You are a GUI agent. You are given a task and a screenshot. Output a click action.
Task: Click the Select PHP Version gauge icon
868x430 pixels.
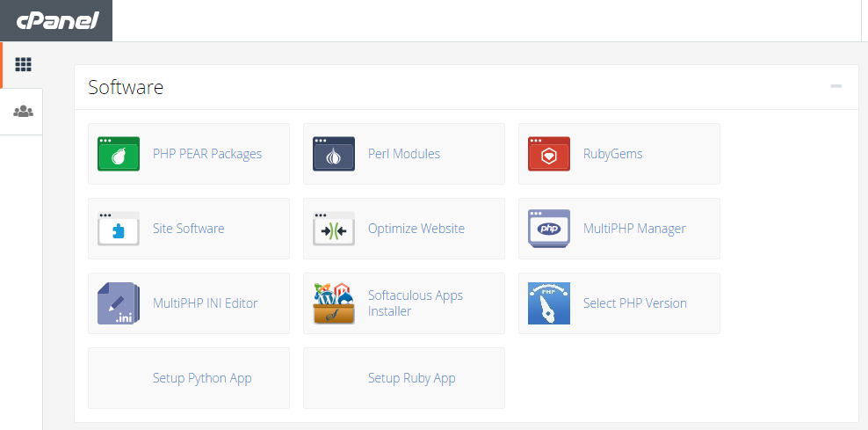coord(548,303)
